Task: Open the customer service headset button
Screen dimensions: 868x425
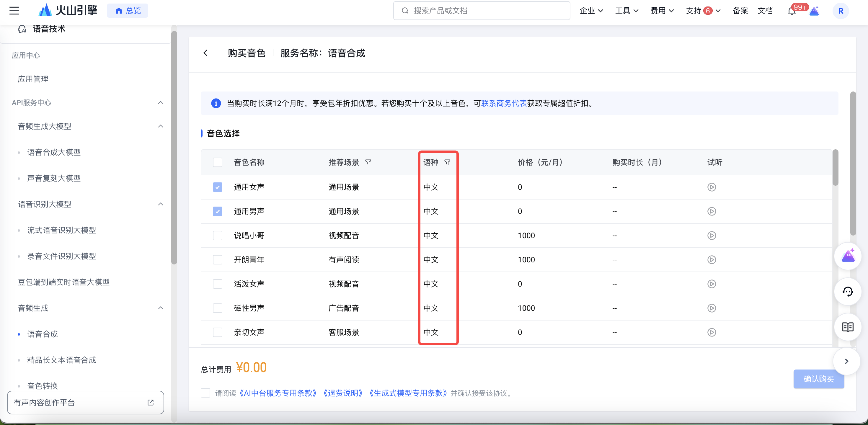Action: (x=848, y=292)
